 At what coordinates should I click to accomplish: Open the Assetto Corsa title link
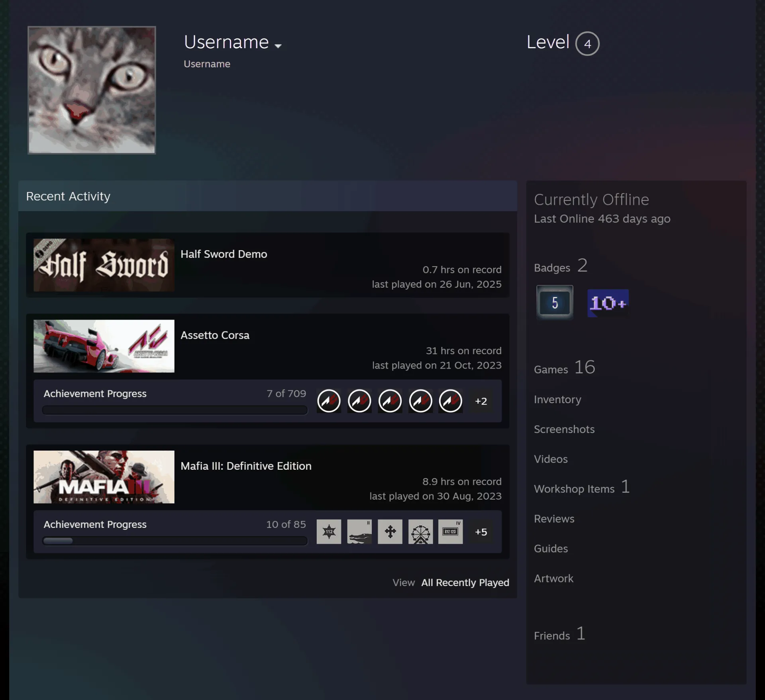(x=215, y=335)
